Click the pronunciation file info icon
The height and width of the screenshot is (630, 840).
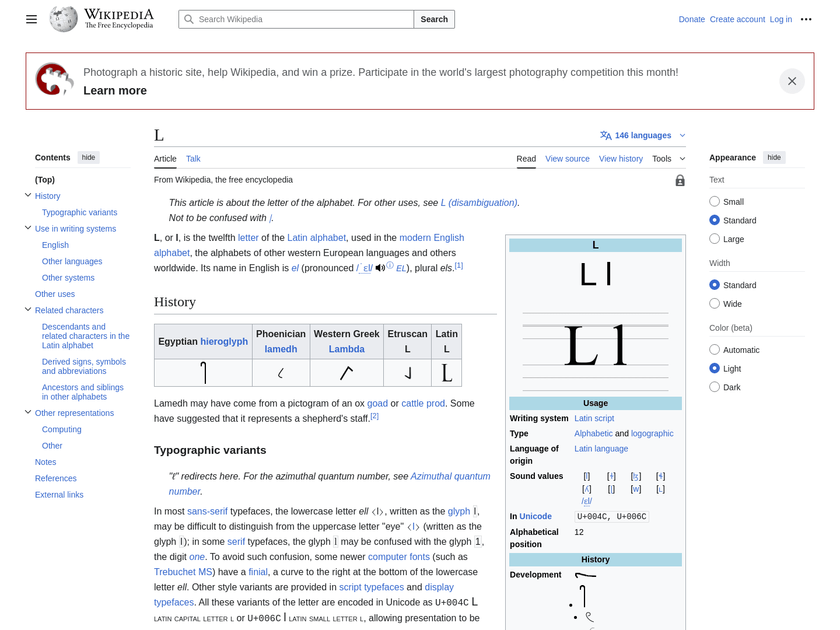(x=390, y=265)
